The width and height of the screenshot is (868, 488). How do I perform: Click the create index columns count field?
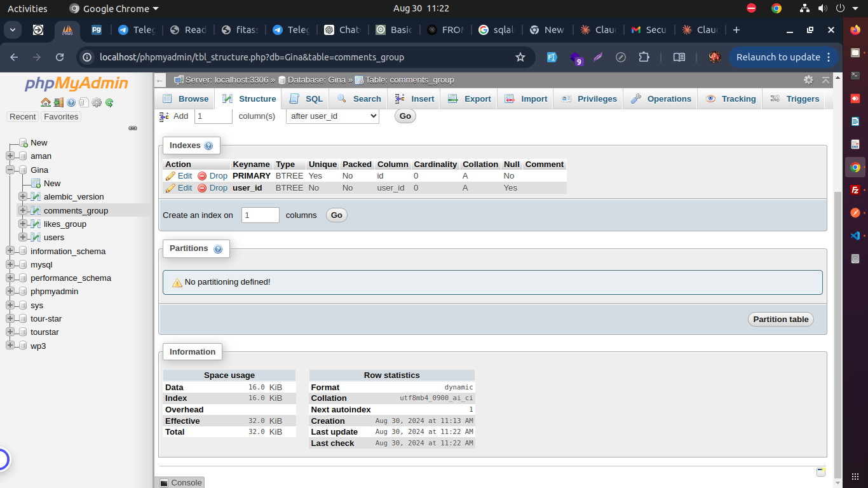(260, 215)
